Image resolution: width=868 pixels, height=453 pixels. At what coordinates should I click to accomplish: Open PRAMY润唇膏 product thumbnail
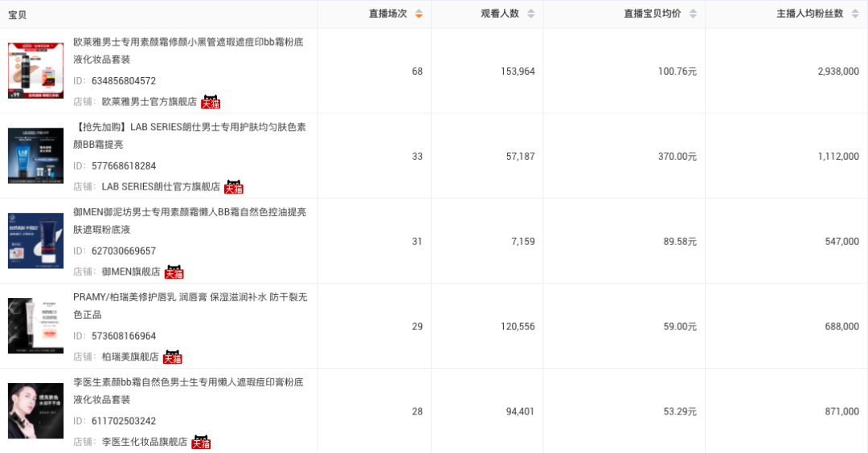click(35, 326)
